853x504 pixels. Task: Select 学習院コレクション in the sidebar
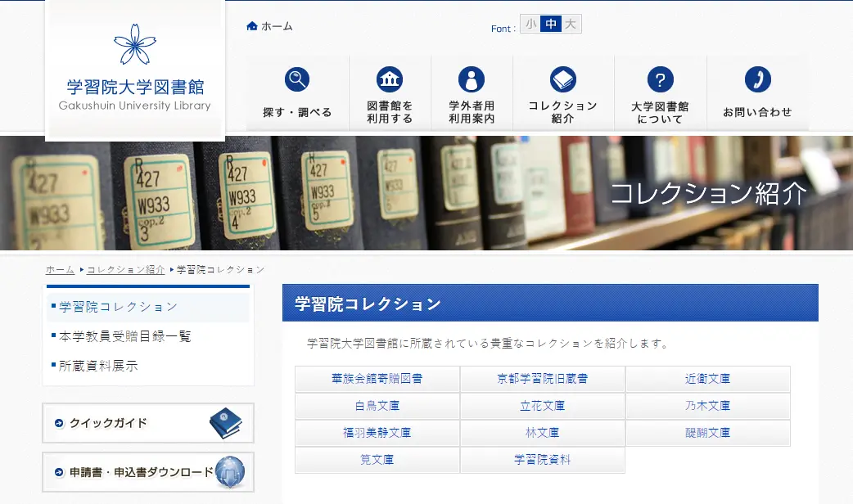pos(148,307)
